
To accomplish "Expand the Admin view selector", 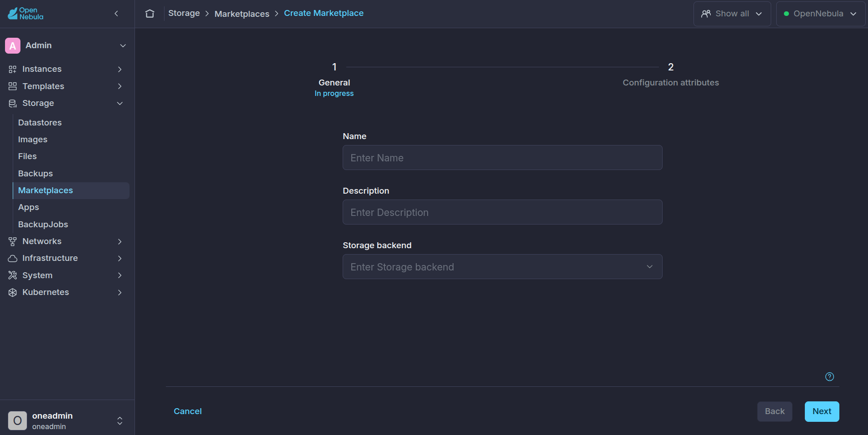I will tap(123, 45).
